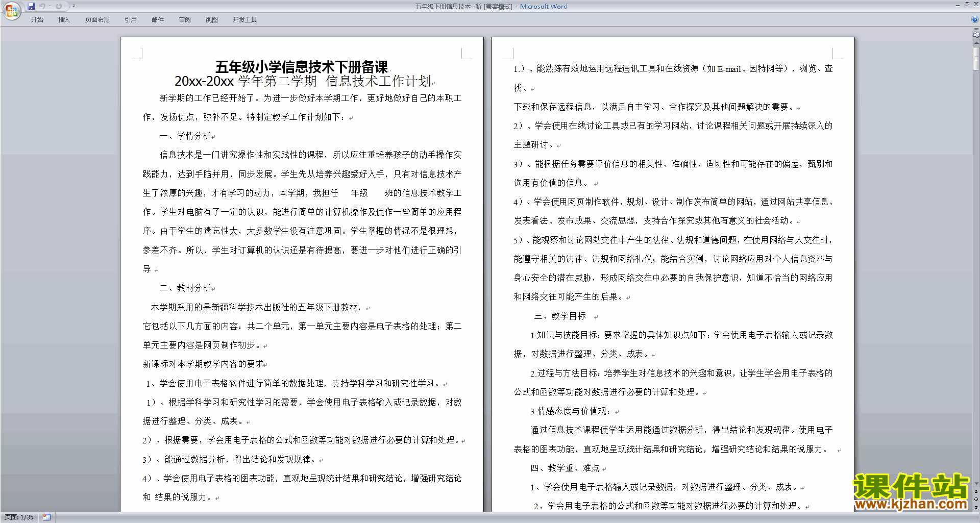Click the Undo arrow icon

click(42, 6)
